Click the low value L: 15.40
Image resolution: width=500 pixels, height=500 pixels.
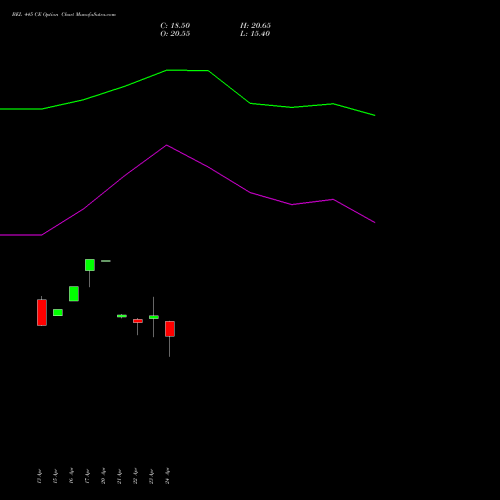click(255, 34)
